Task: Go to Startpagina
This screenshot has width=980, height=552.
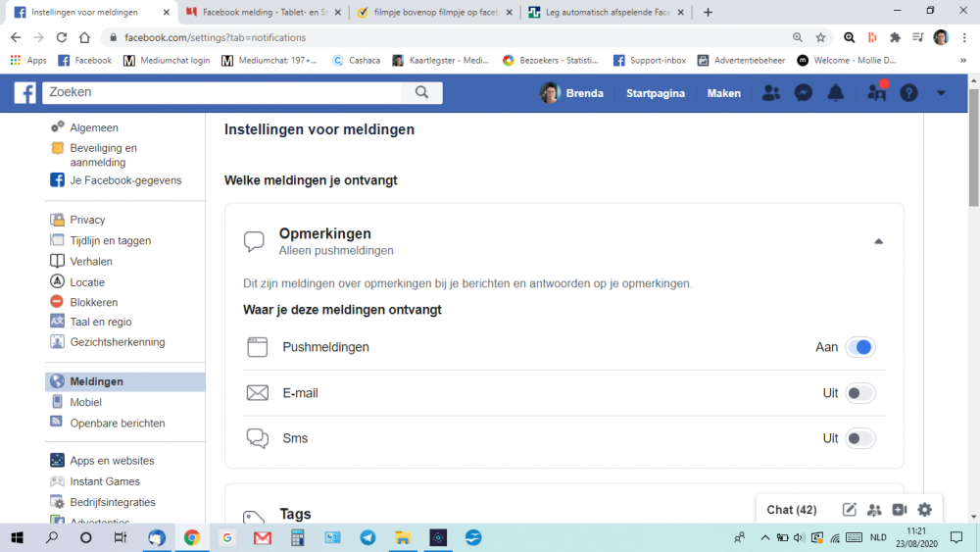Action: pyautogui.click(x=656, y=93)
